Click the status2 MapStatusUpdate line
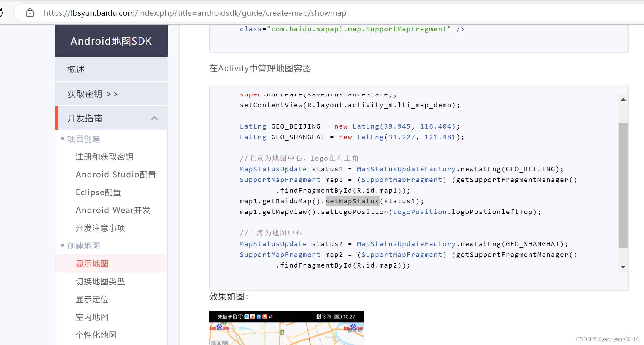This screenshot has height=345, width=644. [404, 244]
